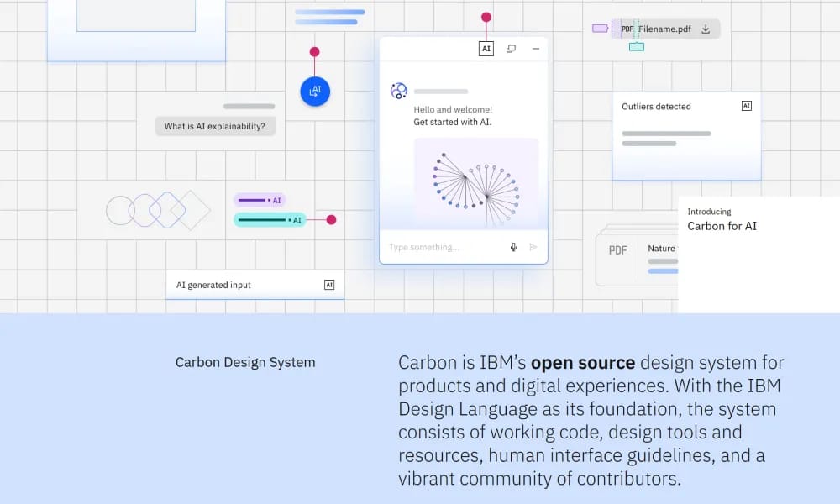Click the minimize dash in the chat window header
Image resolution: width=840 pixels, height=504 pixels.
tap(536, 49)
